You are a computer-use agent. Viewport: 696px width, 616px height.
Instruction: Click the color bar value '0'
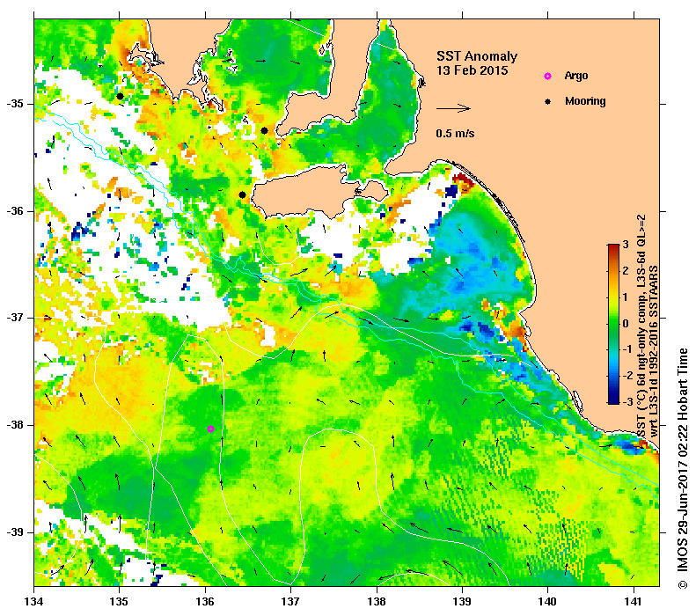coord(626,324)
